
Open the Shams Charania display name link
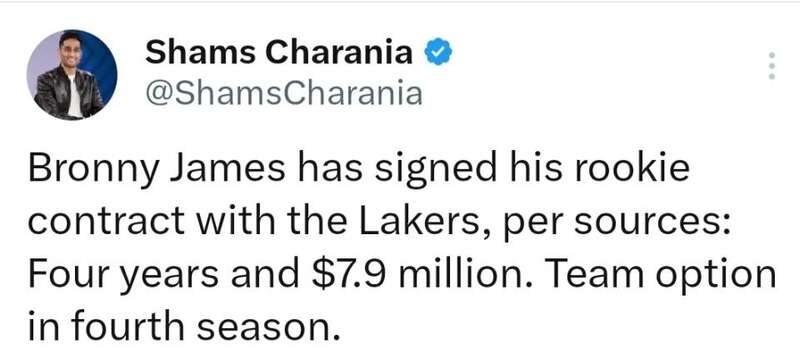coord(279,52)
